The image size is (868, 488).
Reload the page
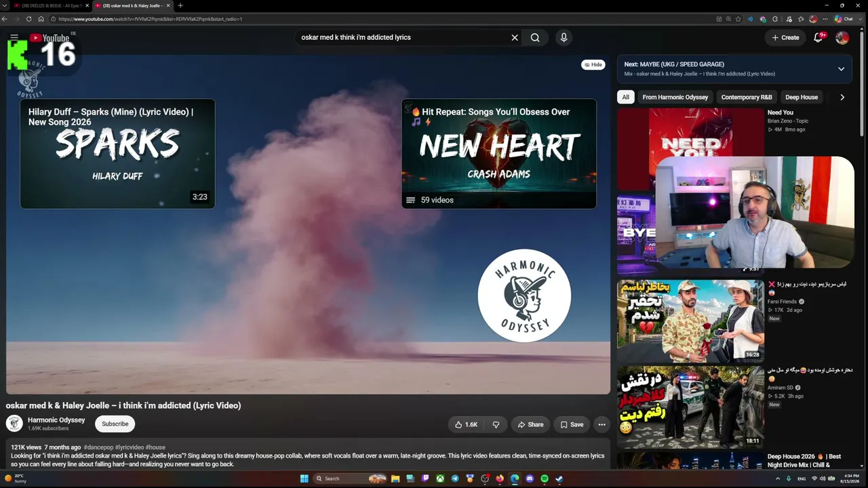click(28, 19)
